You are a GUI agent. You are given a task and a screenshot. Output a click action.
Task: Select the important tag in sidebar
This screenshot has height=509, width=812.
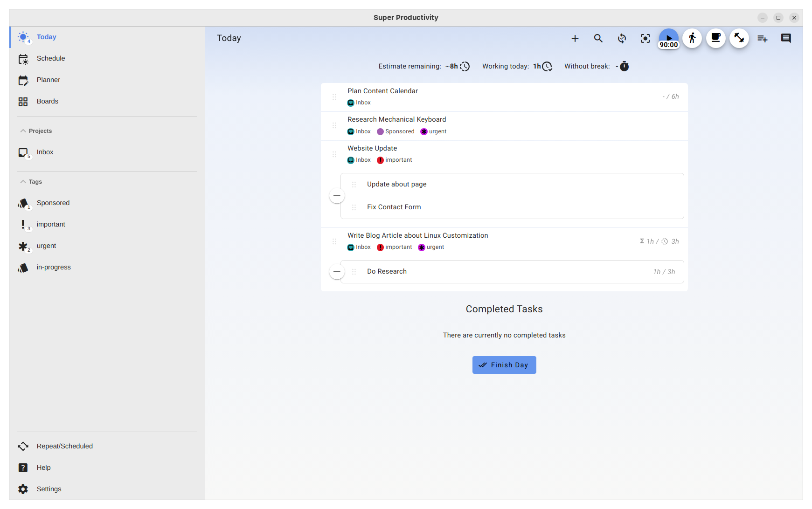point(107,225)
